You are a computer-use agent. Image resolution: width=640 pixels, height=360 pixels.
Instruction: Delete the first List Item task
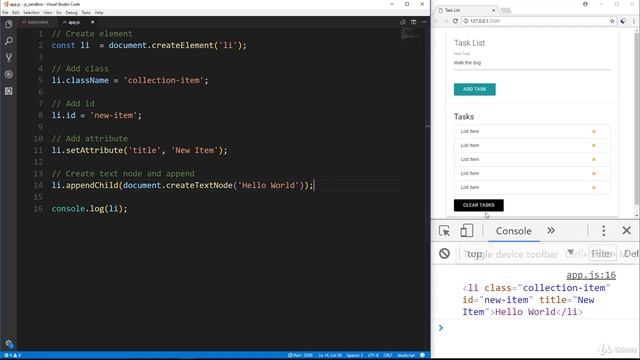[x=594, y=131]
